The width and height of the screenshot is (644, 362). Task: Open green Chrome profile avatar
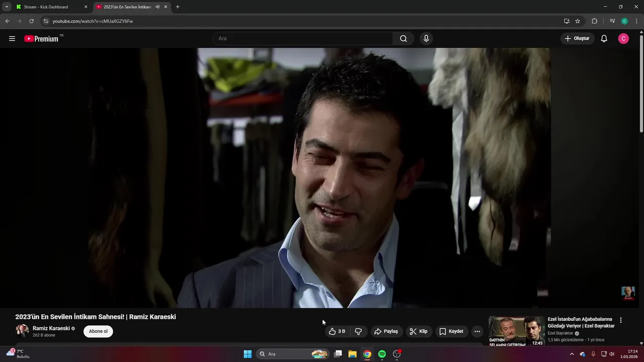click(624, 21)
